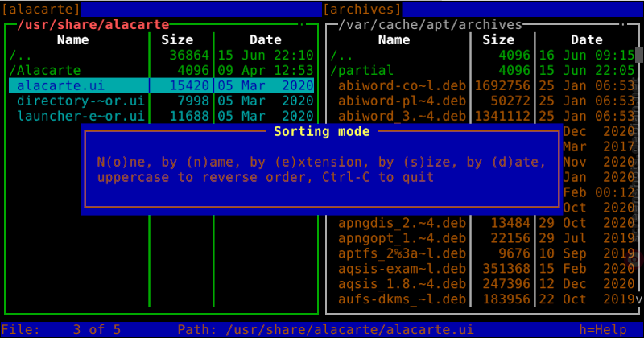Click the Ctrl-C to quit text
This screenshot has width=644, height=338.
[378, 177]
